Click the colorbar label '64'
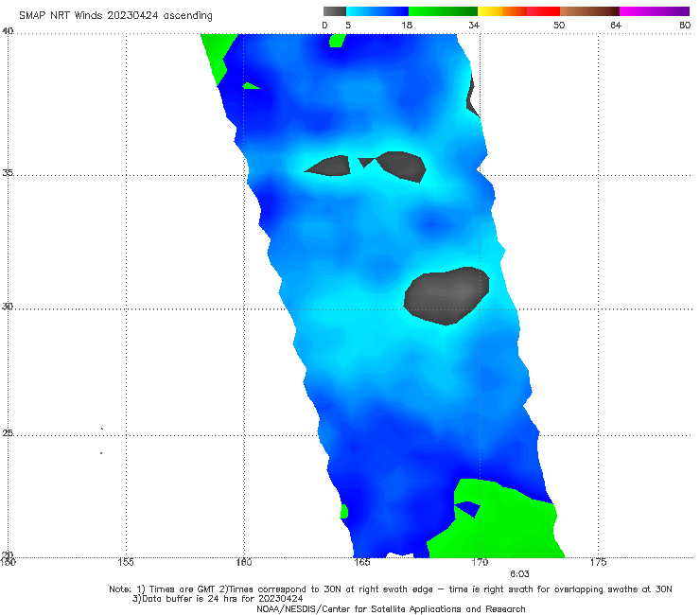The width and height of the screenshot is (700, 615). (x=616, y=25)
